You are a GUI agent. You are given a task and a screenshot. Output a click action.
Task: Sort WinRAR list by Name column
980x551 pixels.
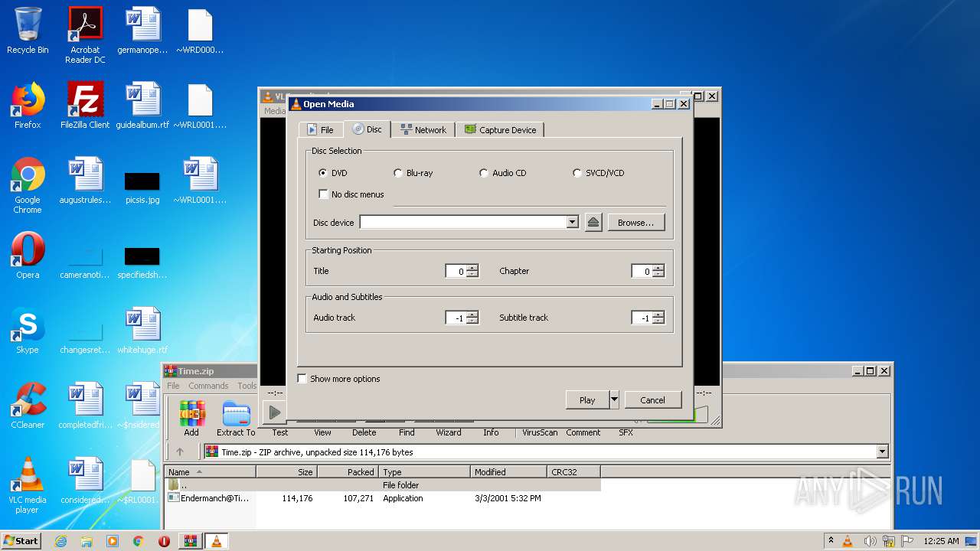pyautogui.click(x=210, y=472)
